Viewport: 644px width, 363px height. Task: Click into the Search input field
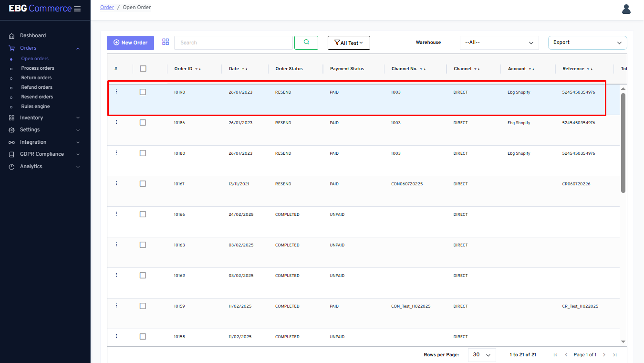(233, 43)
